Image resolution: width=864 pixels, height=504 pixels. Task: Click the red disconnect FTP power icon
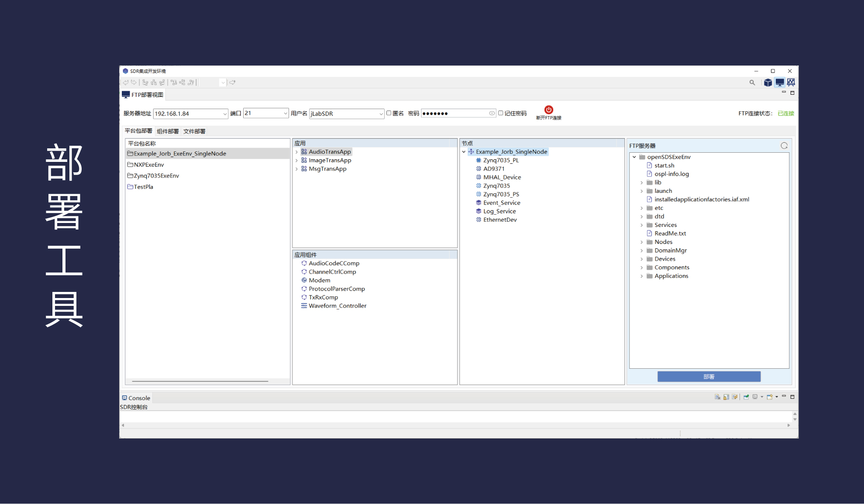pos(548,110)
